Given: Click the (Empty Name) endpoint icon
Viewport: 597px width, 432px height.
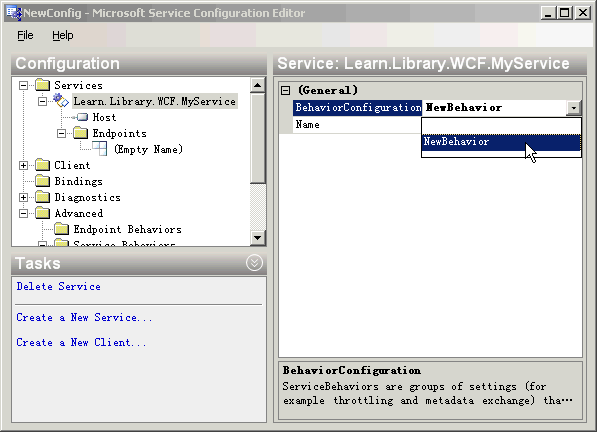Looking at the screenshot, I should pos(100,149).
